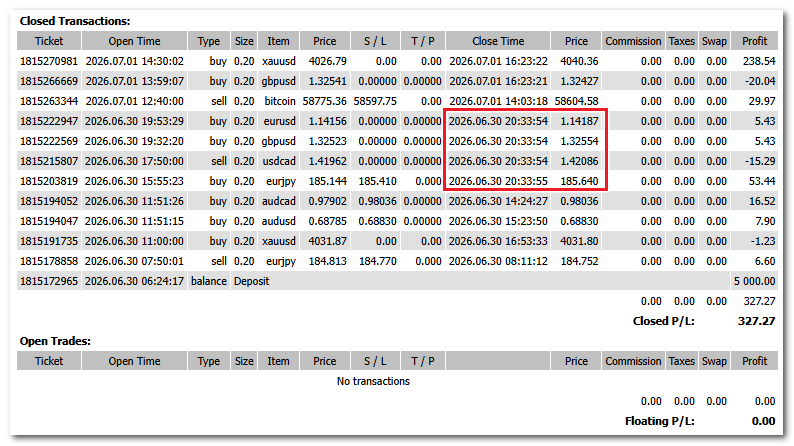
Task: Click Ticket header in Closed Transactions table
Action: point(49,41)
